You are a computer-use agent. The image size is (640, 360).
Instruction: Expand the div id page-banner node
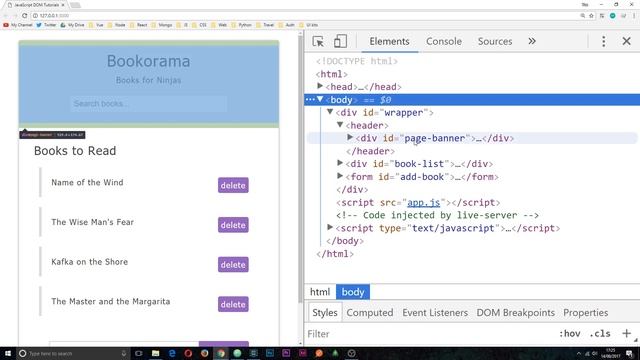[350, 138]
